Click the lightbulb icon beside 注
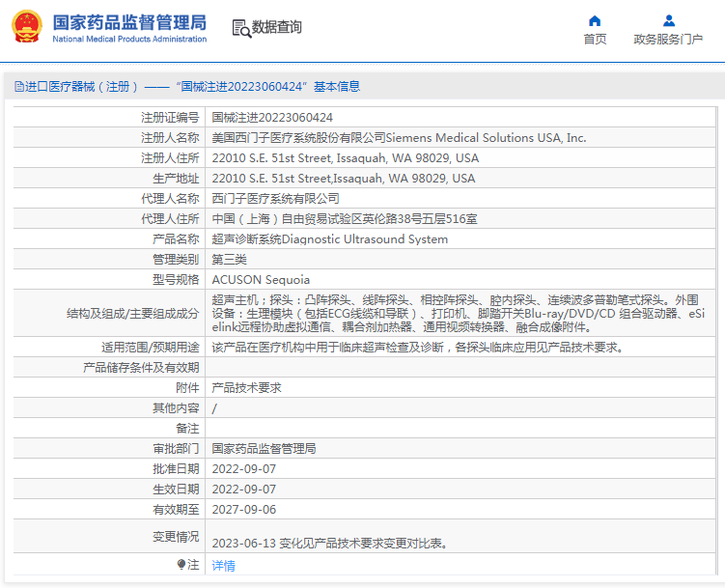This screenshot has width=725, height=588. coord(181,565)
